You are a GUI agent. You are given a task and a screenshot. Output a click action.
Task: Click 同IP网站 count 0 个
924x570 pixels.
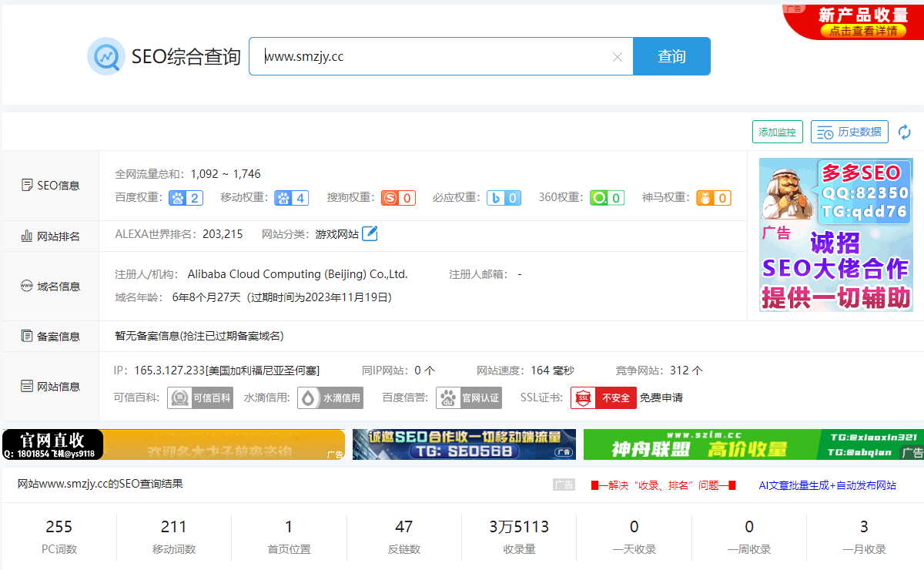click(425, 370)
